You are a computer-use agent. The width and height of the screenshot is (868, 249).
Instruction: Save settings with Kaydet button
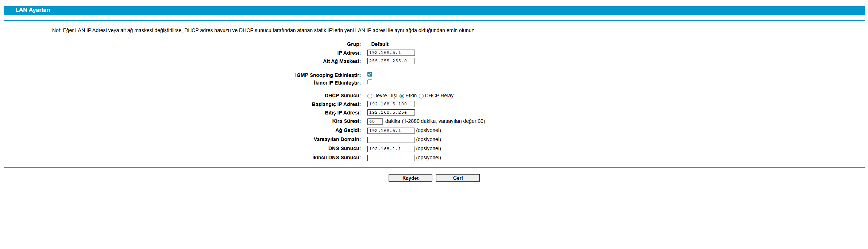[x=410, y=178]
